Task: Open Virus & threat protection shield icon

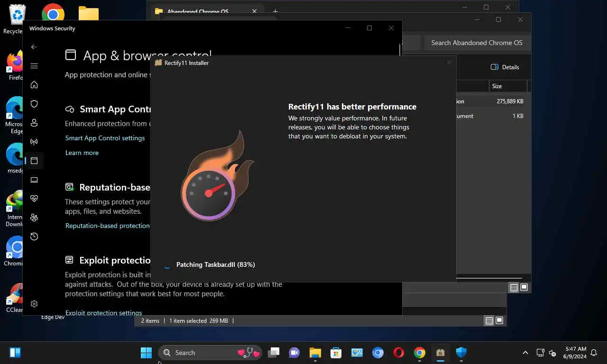Action: 34,104
